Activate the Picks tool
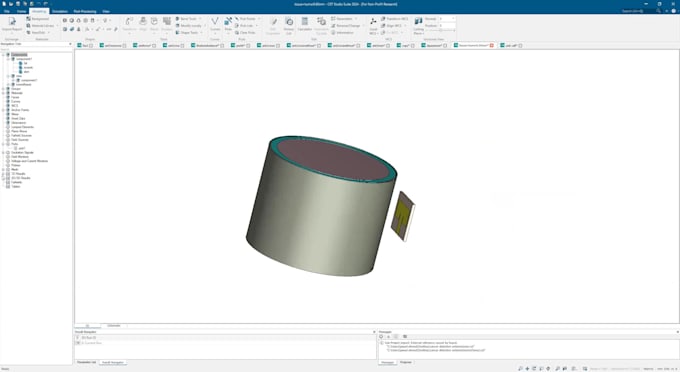680x372 pixels. (x=228, y=24)
